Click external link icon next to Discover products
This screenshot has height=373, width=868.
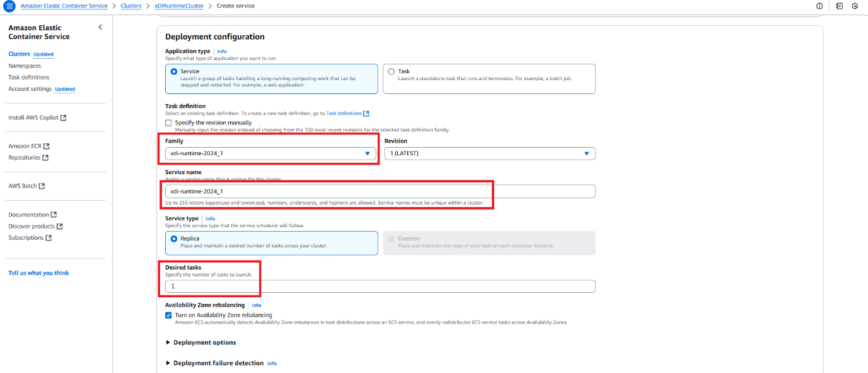pos(60,227)
